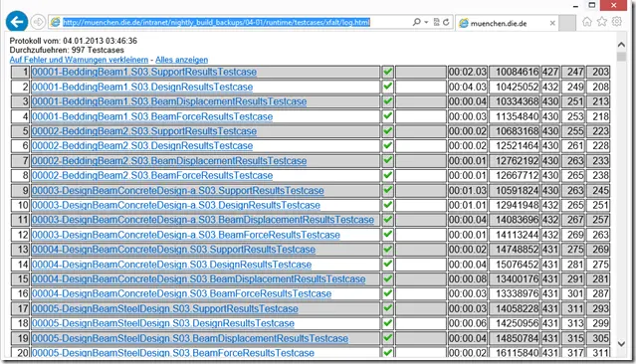Click the scrollbar up arrow
This screenshot has height=364, width=636.
[x=621, y=44]
